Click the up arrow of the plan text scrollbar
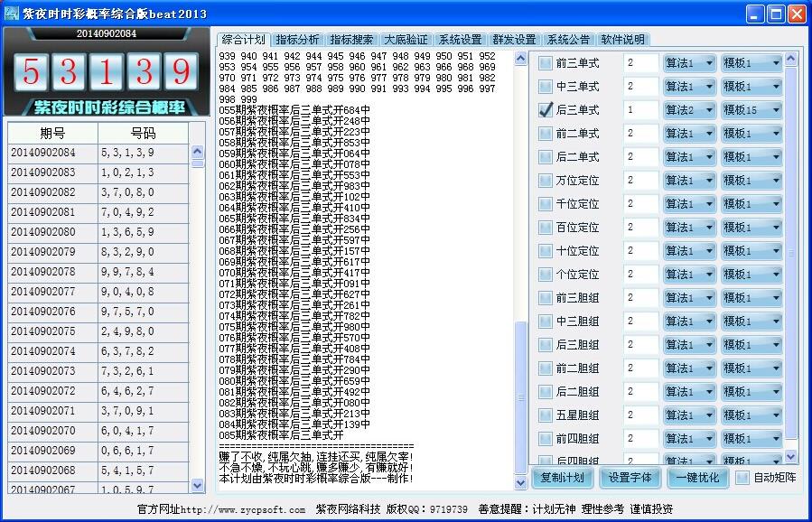 (520, 60)
